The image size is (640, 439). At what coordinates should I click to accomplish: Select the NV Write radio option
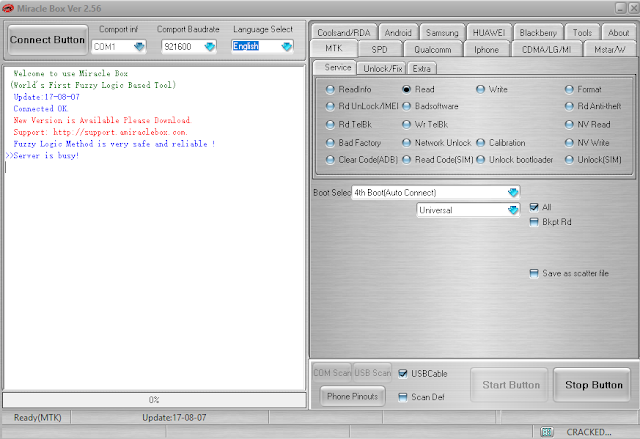point(587,143)
